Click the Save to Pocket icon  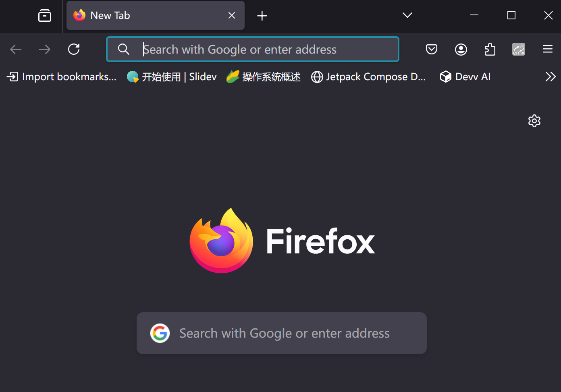431,50
